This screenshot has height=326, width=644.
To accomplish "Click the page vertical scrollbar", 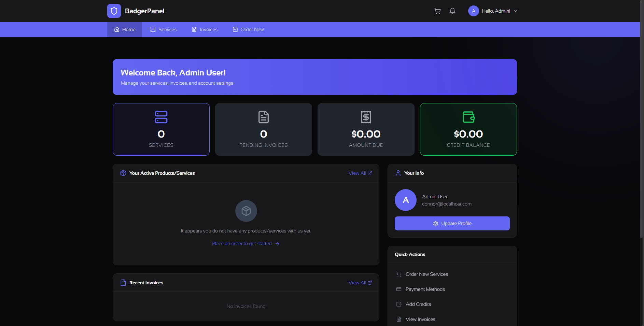I will [x=642, y=119].
